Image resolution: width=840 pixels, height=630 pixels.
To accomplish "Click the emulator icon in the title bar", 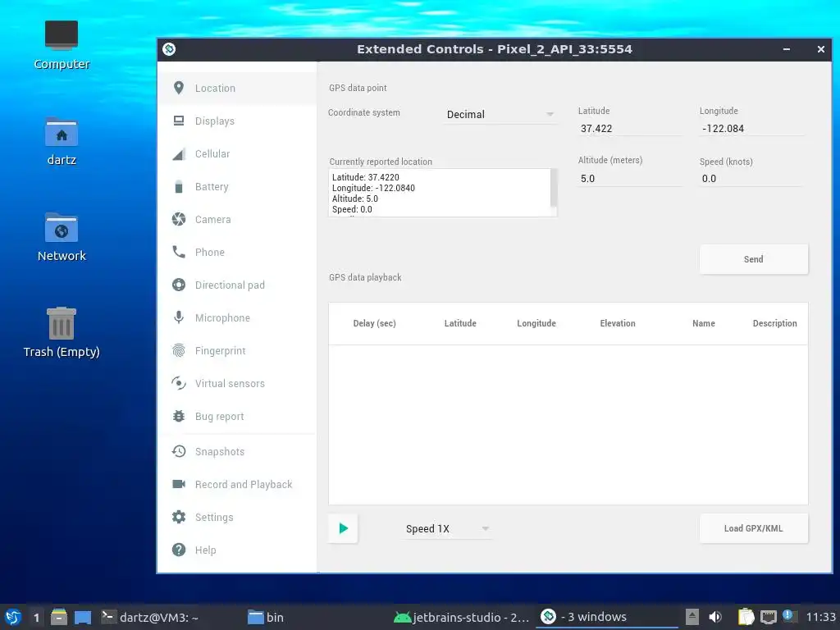I will [x=169, y=49].
